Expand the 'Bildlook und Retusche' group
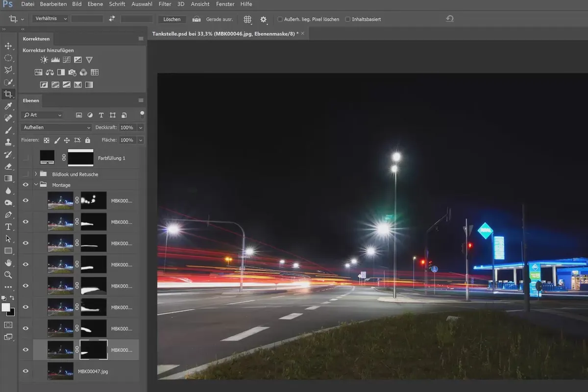Image resolution: width=588 pixels, height=392 pixels. pyautogui.click(x=36, y=174)
